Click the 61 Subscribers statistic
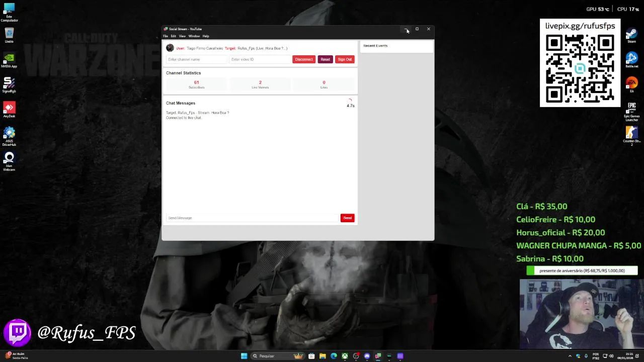This screenshot has height=362, width=644. tap(197, 84)
